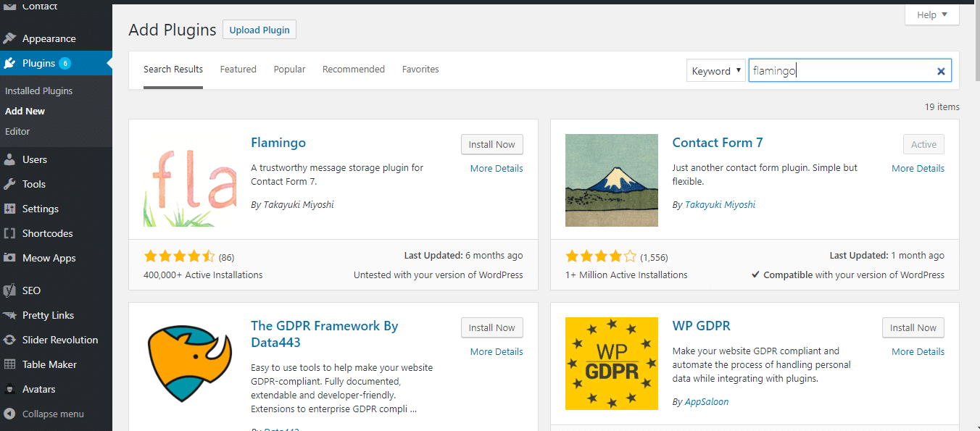Image resolution: width=980 pixels, height=431 pixels.
Task: Open The GDPR Framework By Data443 title
Action: pyautogui.click(x=325, y=334)
